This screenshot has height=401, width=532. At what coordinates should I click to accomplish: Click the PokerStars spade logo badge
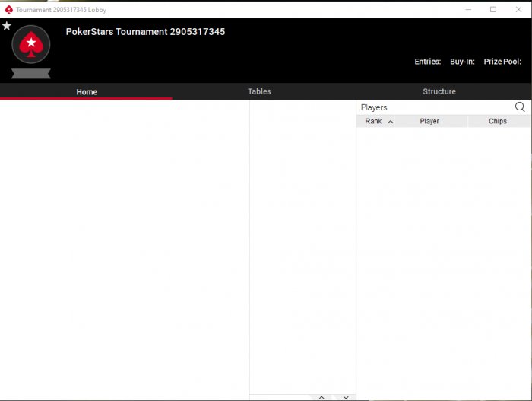pos(31,44)
